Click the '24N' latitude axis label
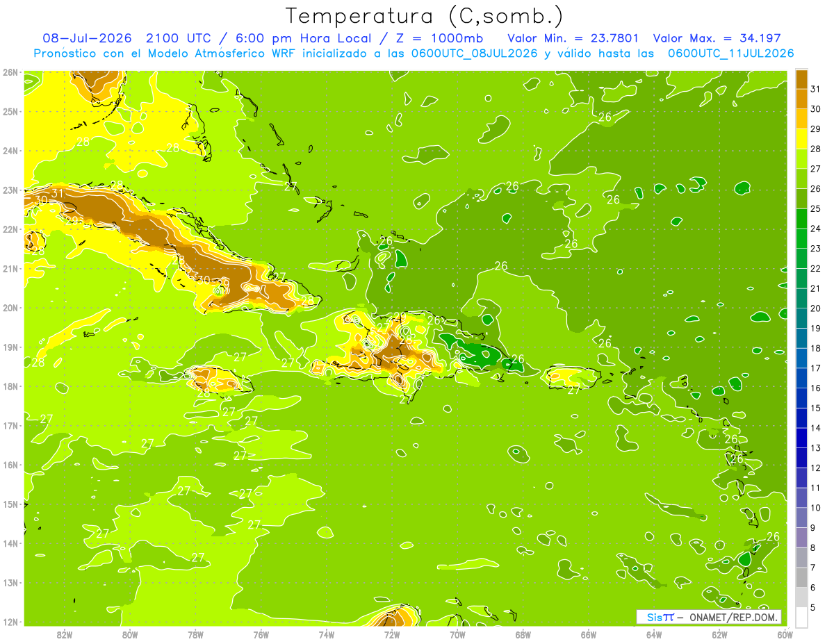 10,151
